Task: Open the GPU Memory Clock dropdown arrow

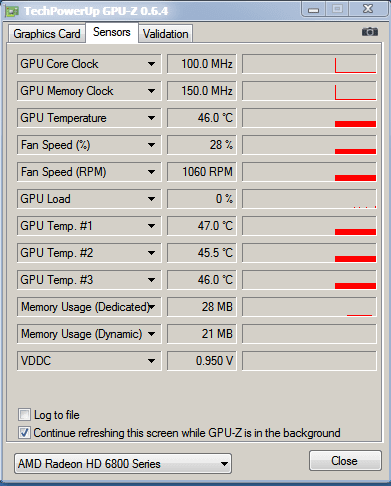Action: click(152, 91)
